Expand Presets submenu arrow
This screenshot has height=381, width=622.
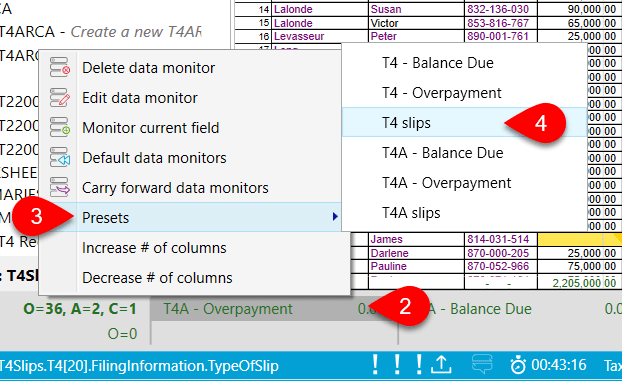click(335, 217)
